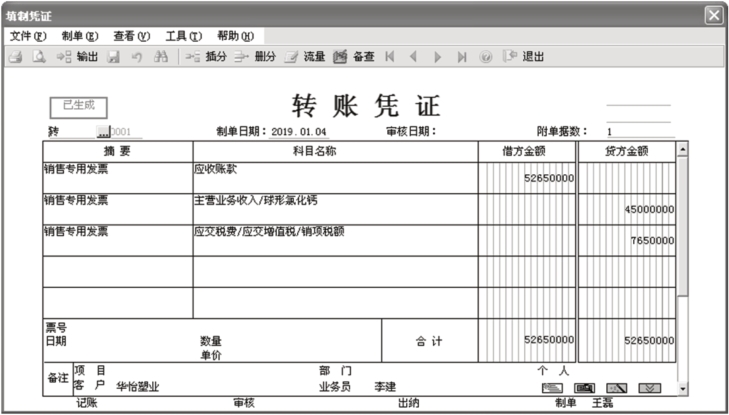
Task: Open the 工具(T) menu
Action: [184, 36]
